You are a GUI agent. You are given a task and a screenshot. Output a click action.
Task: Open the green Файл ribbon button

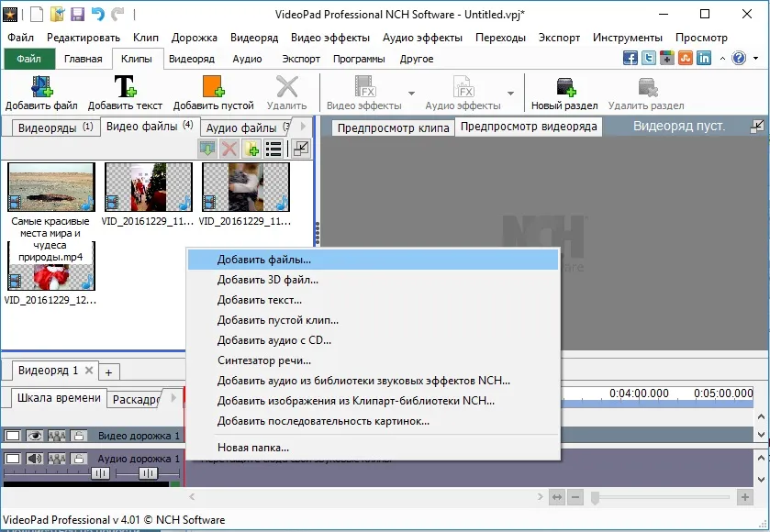pyautogui.click(x=29, y=59)
